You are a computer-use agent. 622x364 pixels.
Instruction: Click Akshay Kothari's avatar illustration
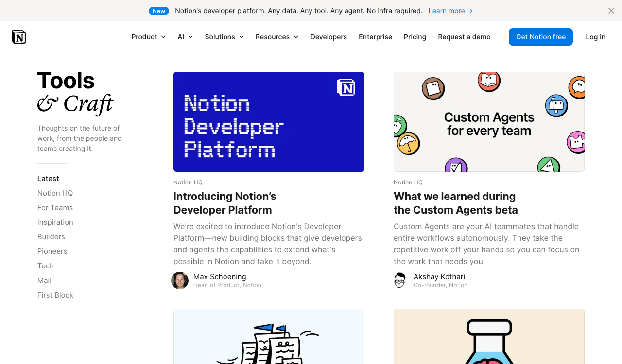point(400,281)
